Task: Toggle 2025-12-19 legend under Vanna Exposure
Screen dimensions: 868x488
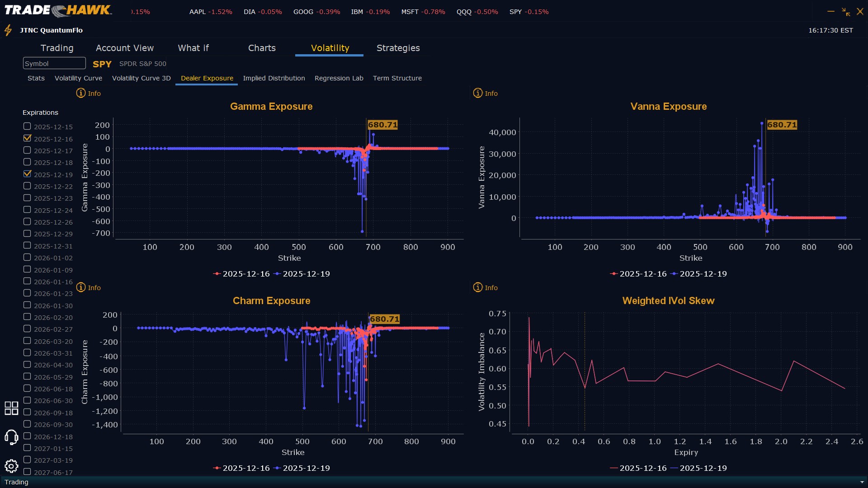Action: tap(699, 274)
